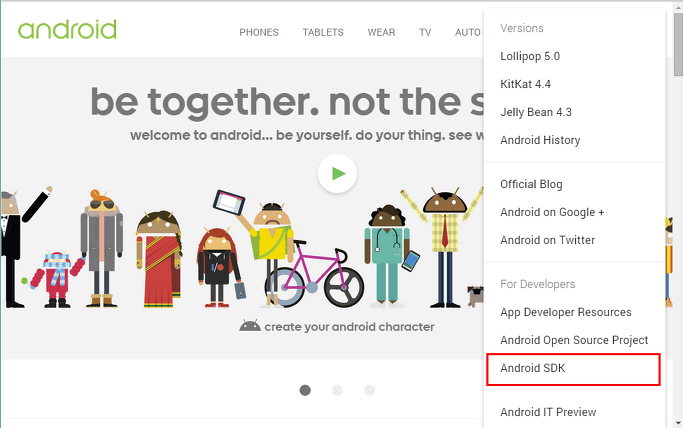Image resolution: width=683 pixels, height=428 pixels.
Task: Click the nurse android character in scrubs
Action: (x=388, y=257)
